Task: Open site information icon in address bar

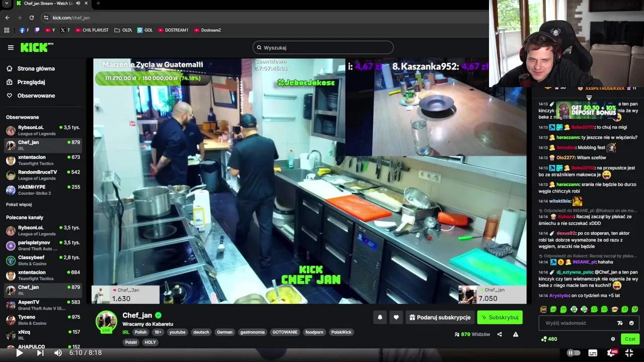Action: [46, 18]
